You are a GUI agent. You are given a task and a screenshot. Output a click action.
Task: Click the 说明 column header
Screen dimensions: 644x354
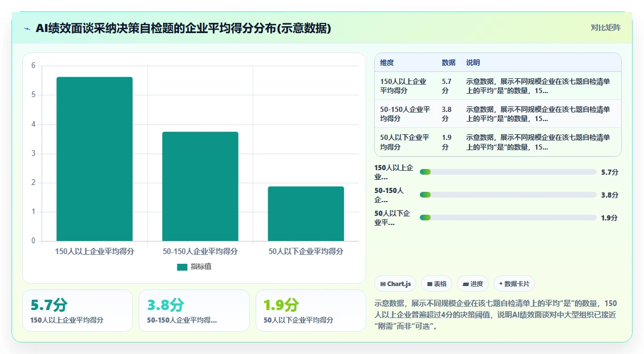473,62
